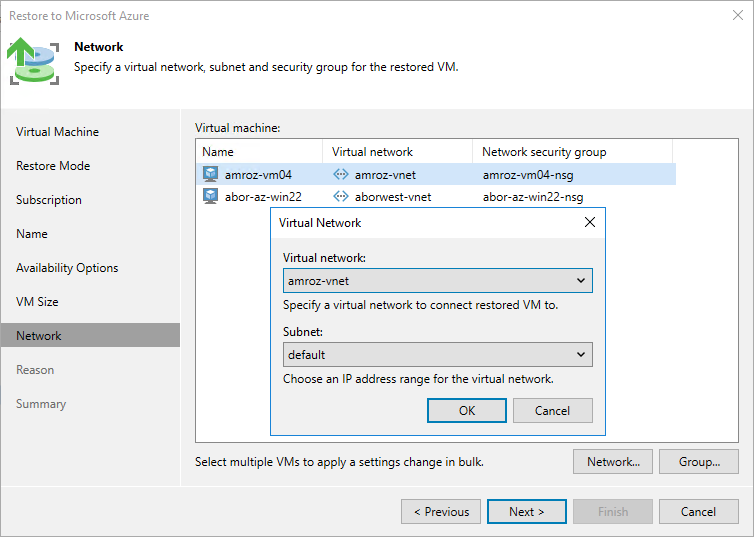Open the Subscription wizard step
The height and width of the screenshot is (537, 754).
[49, 200]
